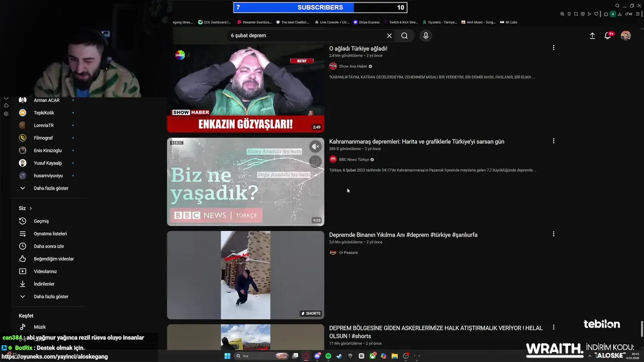Open more options for 'DEPREM BÖLGESİNE GİDEN ASKERLERİMİZE' video

(553, 327)
